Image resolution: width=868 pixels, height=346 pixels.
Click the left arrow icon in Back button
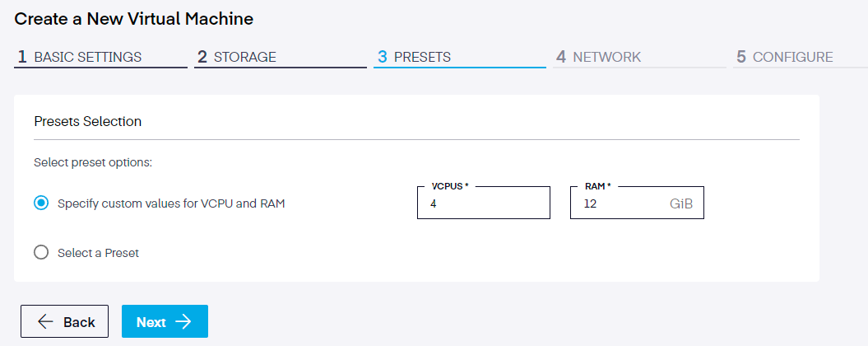(x=46, y=322)
